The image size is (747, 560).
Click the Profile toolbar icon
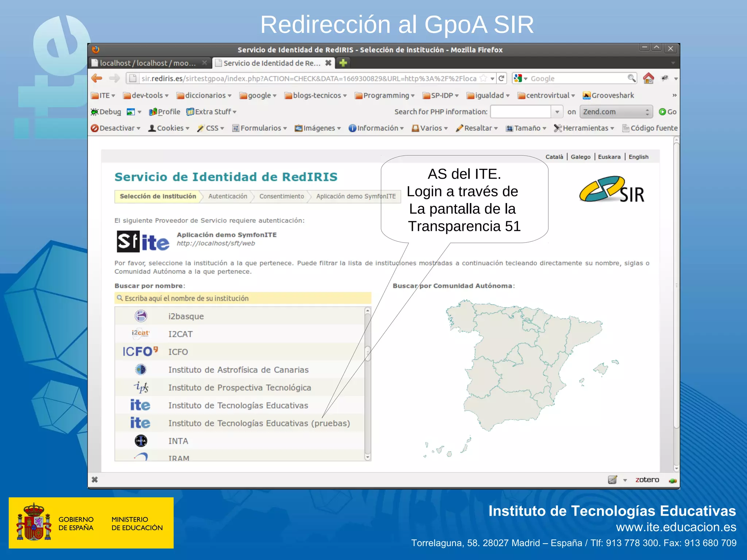point(153,112)
